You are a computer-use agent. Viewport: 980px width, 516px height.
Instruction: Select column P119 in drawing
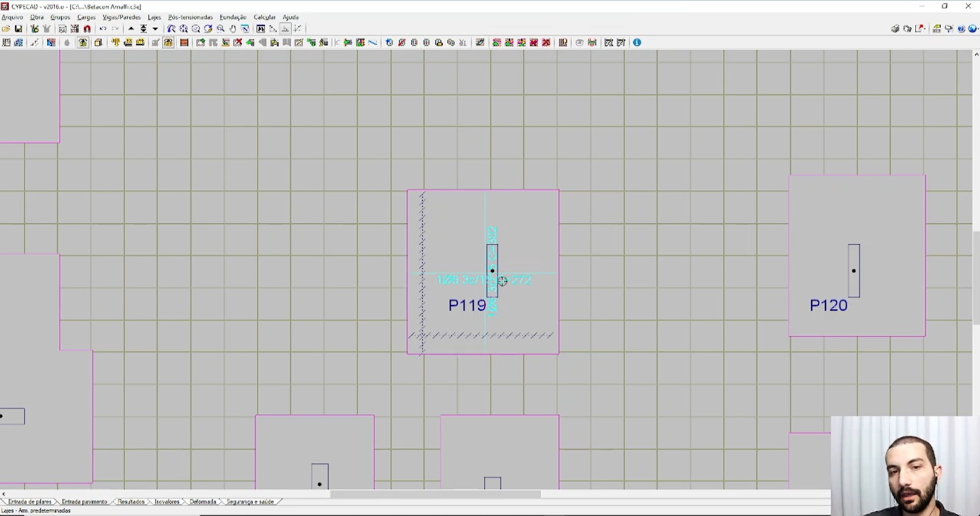tap(492, 271)
